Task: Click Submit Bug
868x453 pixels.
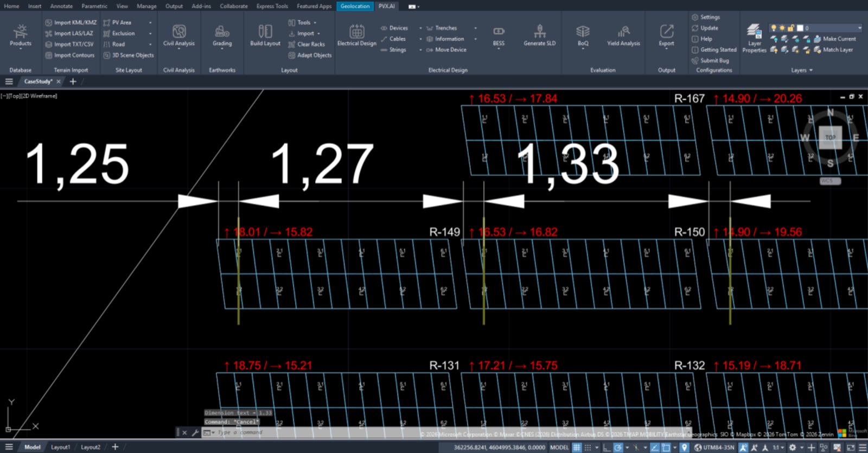Action: [x=710, y=60]
